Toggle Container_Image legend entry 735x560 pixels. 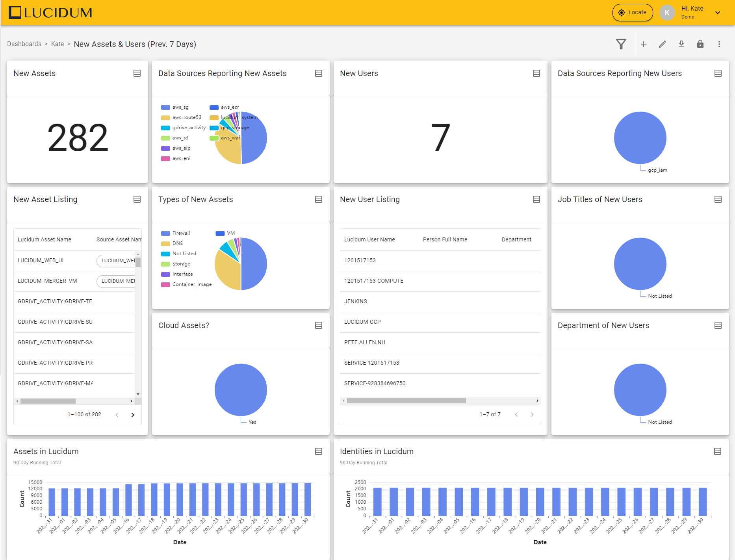(x=186, y=284)
